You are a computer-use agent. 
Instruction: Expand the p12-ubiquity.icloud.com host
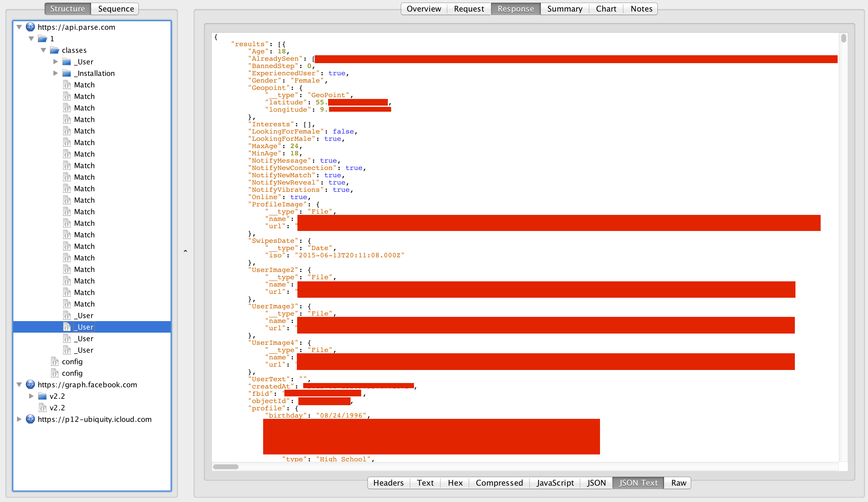click(x=19, y=419)
